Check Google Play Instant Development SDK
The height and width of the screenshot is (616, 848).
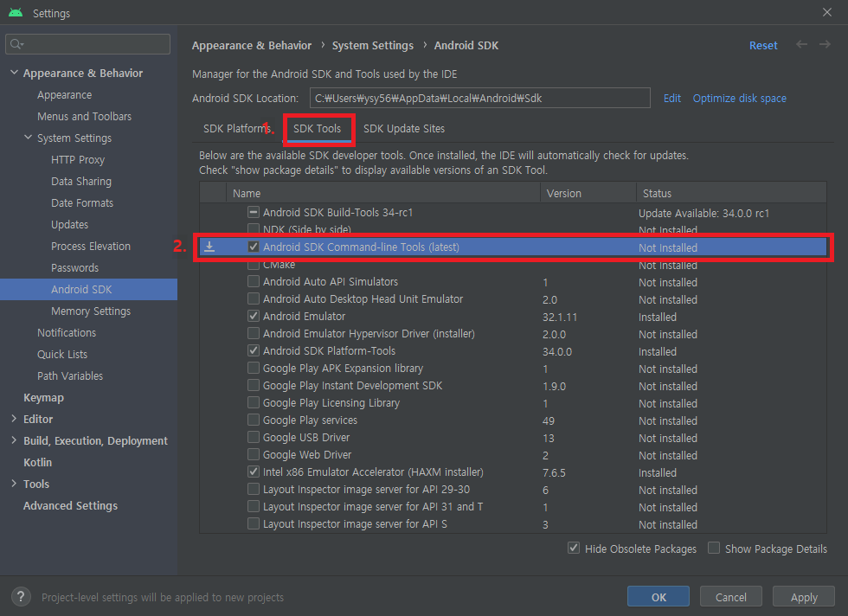click(x=253, y=385)
